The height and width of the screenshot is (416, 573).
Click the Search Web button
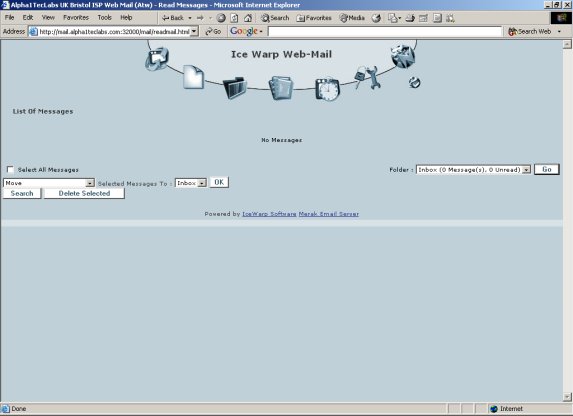pyautogui.click(x=530, y=32)
